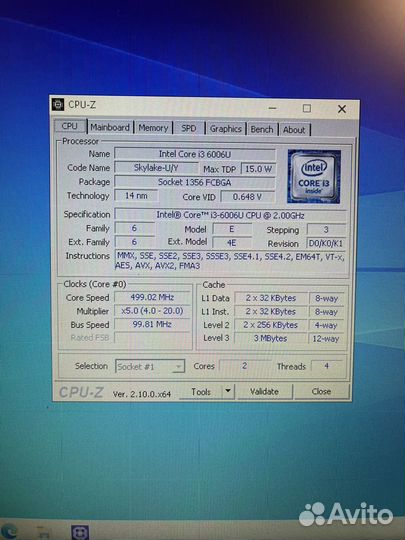Click the Bus Speed value 99.81 MHz
405x540 pixels.
pos(152,324)
